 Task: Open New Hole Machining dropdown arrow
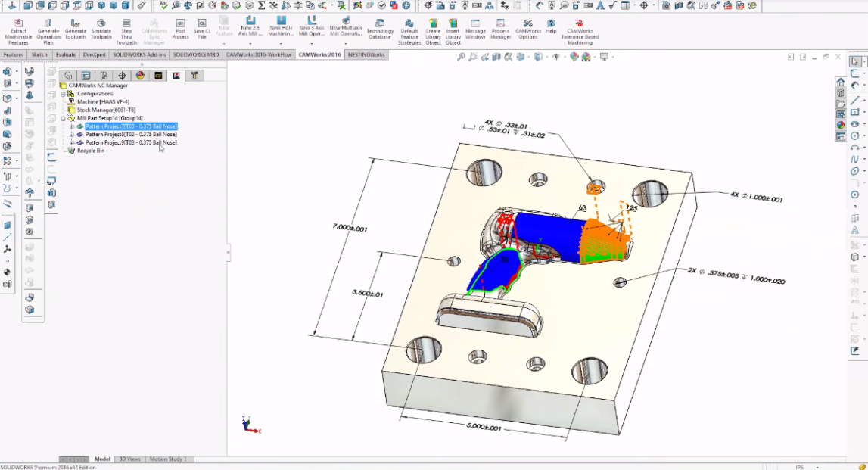[281, 43]
